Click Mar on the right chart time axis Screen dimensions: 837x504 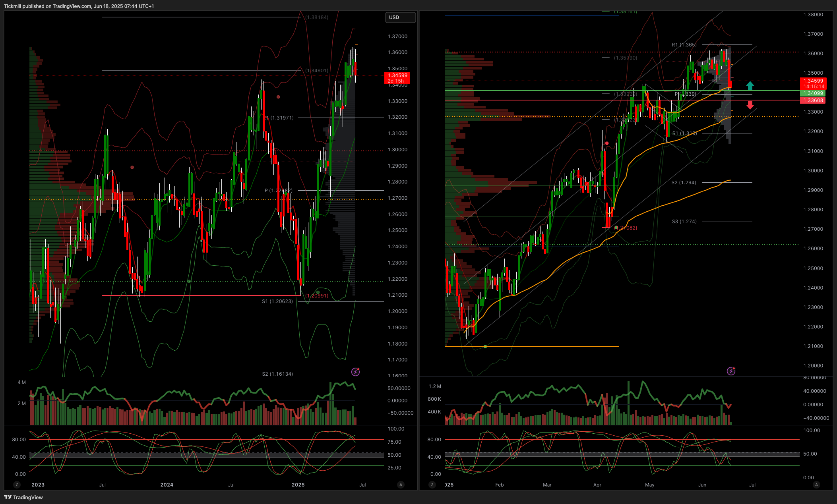(547, 485)
